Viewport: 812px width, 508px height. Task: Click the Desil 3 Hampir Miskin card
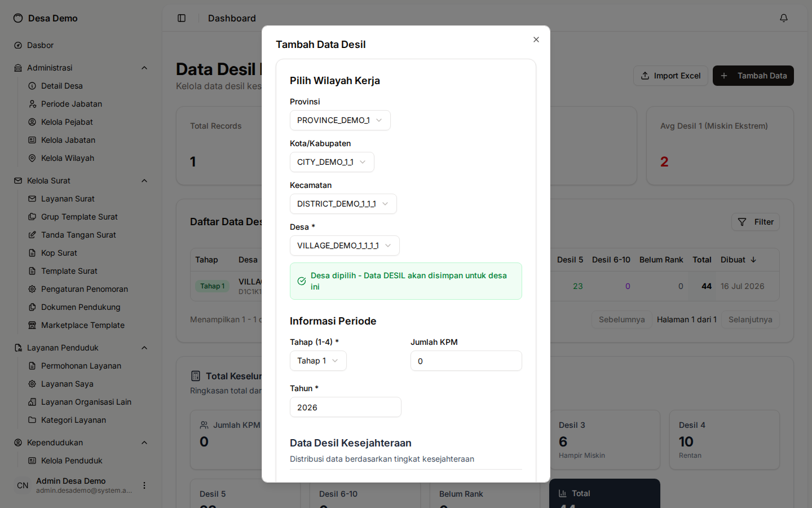[604, 440]
